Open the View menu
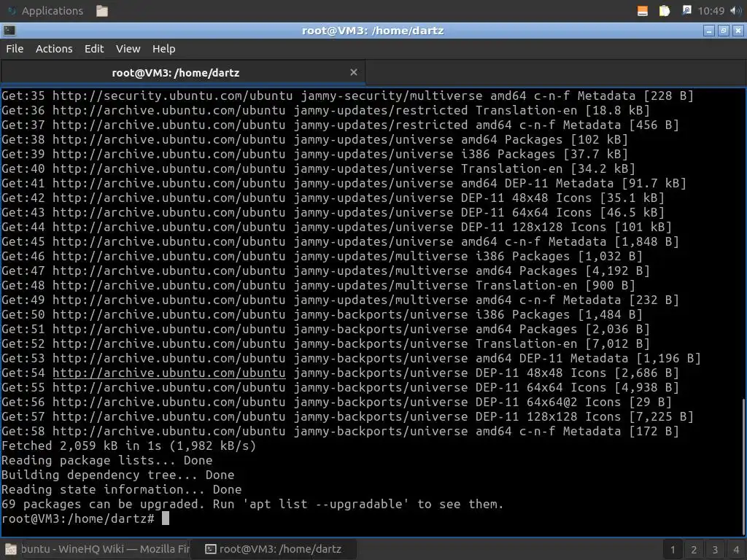This screenshot has width=747, height=560. click(128, 49)
